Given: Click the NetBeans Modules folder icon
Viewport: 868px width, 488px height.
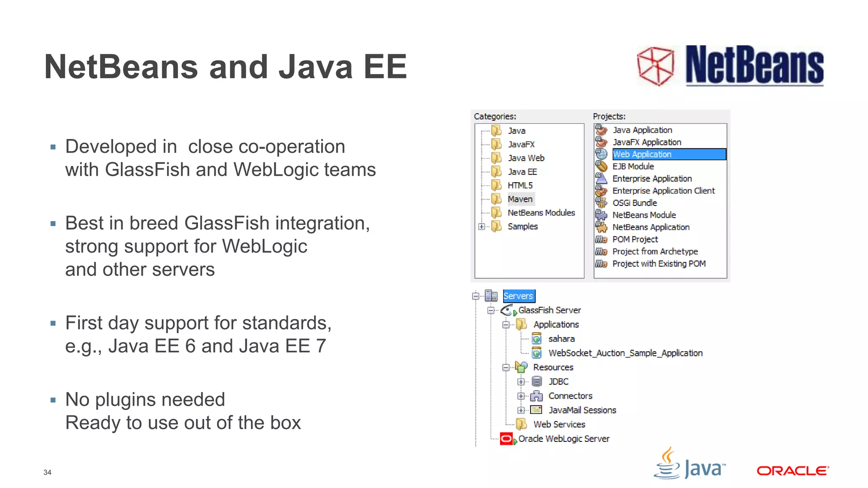Looking at the screenshot, I should coord(496,213).
